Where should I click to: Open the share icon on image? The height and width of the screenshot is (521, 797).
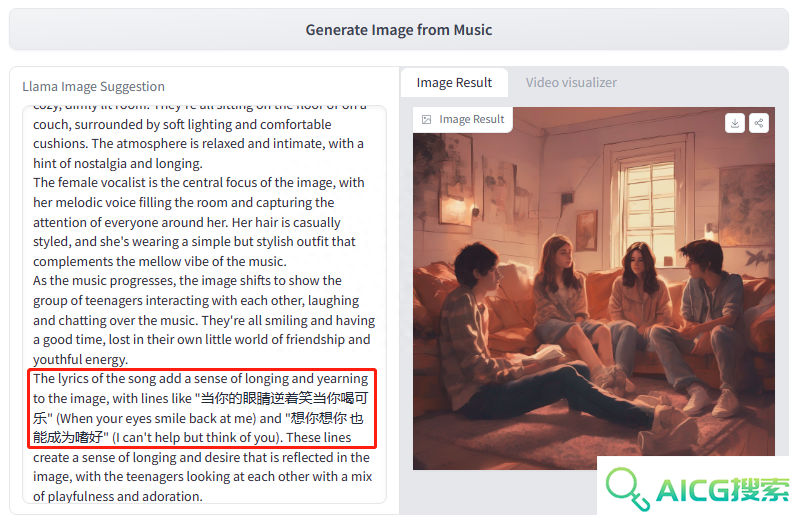click(x=758, y=123)
